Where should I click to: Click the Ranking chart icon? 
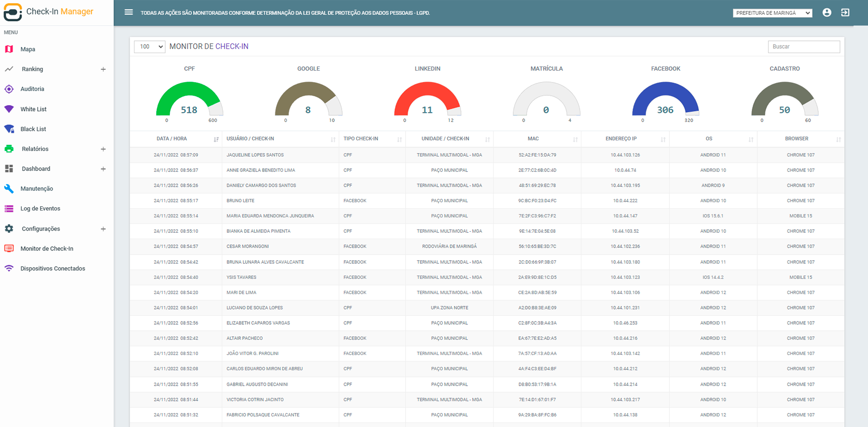click(9, 69)
